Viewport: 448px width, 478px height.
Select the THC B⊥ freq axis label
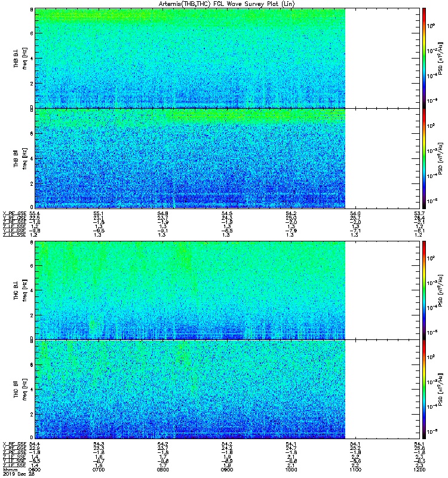[x=20, y=290]
